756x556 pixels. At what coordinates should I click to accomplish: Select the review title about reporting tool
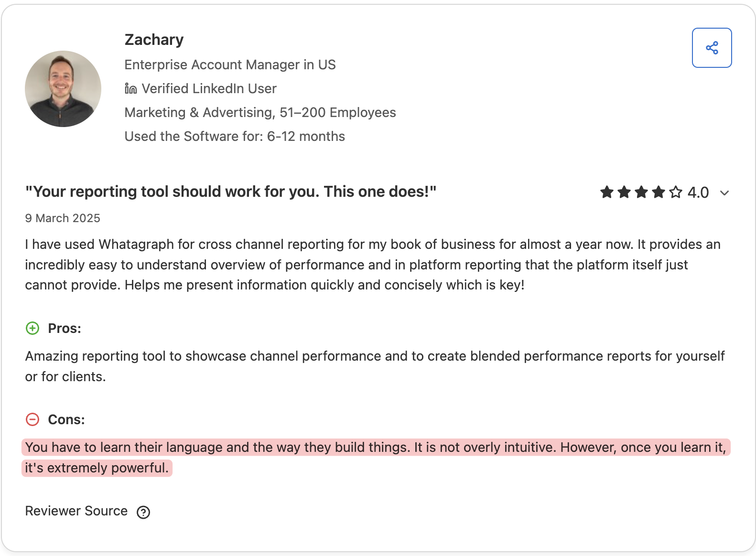pos(231,192)
